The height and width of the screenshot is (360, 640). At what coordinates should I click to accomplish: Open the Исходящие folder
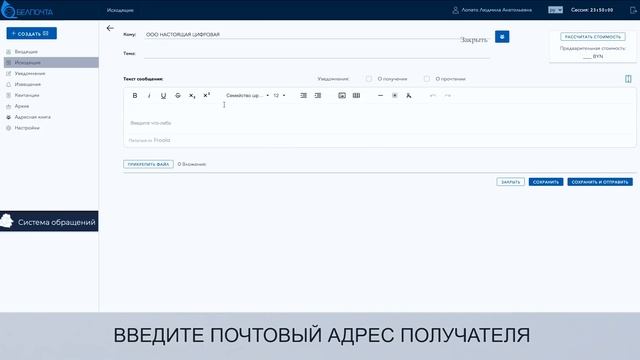coord(51,62)
